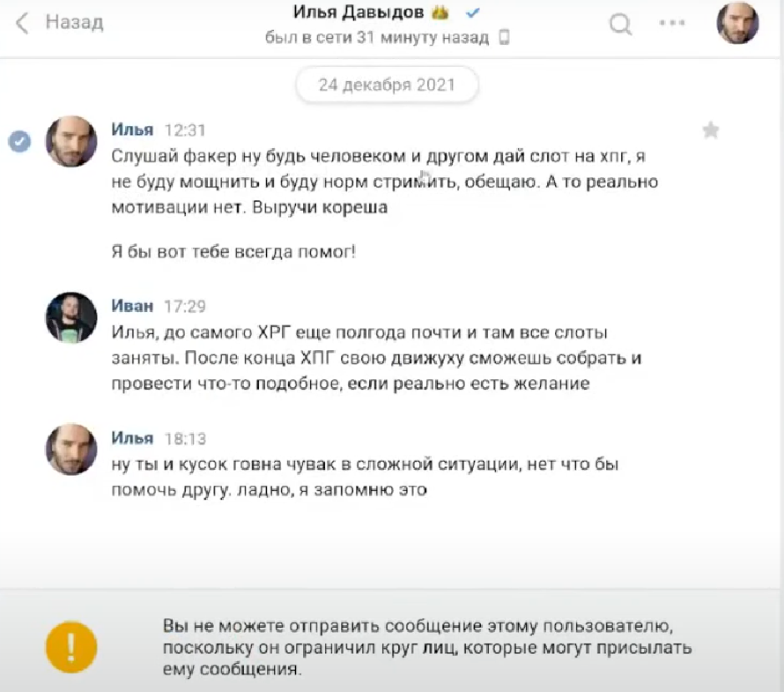
Task: Click the crown emoji beside the name
Action: (440, 12)
